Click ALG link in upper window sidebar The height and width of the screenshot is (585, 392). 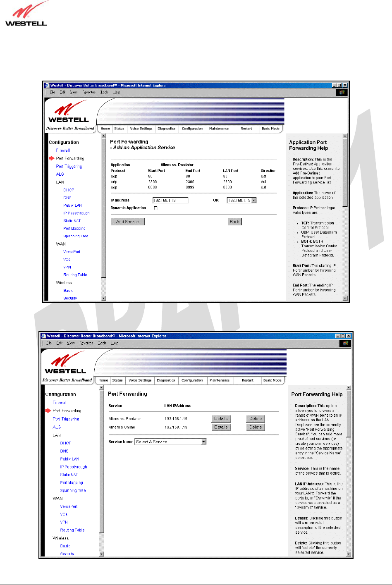coord(60,174)
